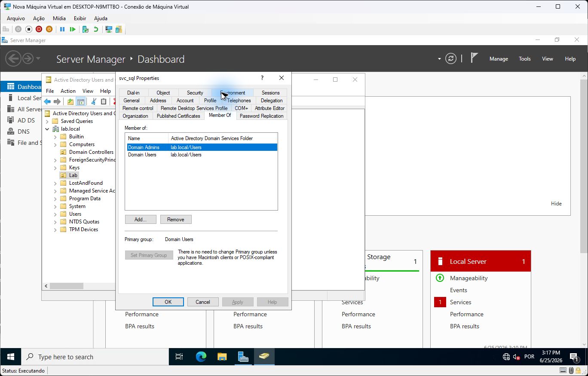
Task: Expand the Keys container
Action: pyautogui.click(x=55, y=168)
